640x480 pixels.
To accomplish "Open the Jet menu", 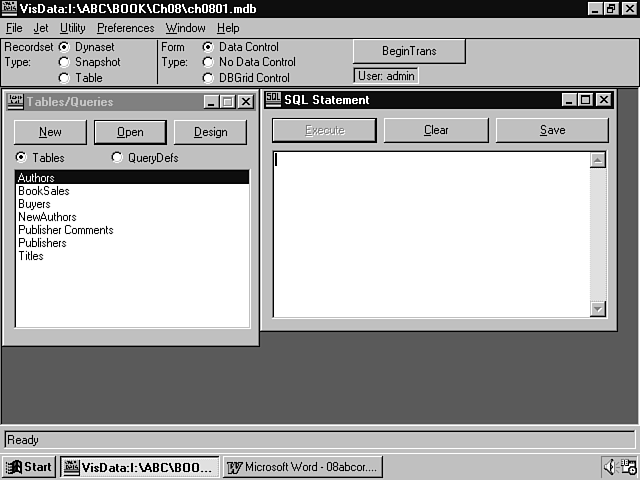I will 41,28.
